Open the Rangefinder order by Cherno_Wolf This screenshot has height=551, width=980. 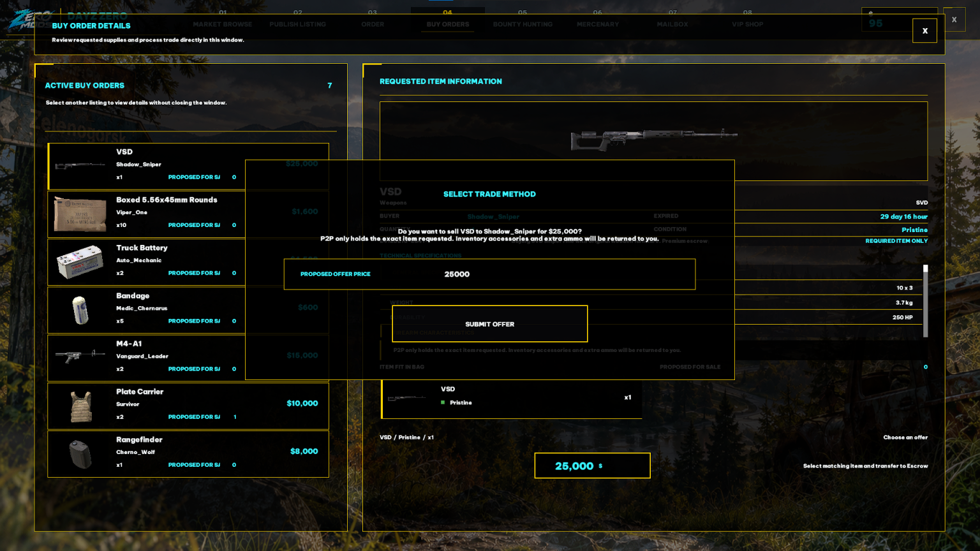click(x=188, y=454)
